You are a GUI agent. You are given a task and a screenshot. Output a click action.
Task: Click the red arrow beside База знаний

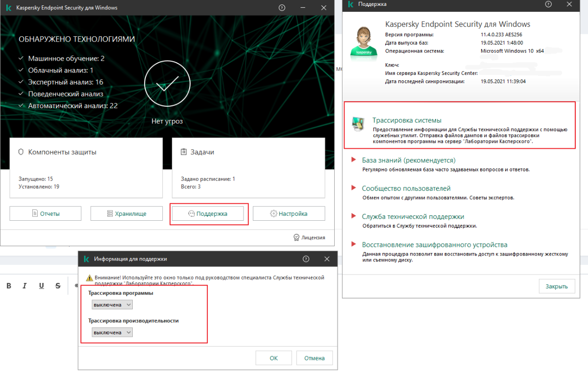pyautogui.click(x=353, y=160)
